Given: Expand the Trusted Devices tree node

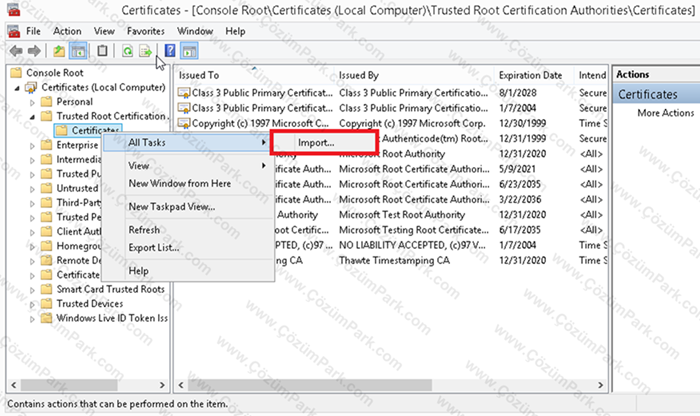Looking at the screenshot, I should click(x=32, y=304).
